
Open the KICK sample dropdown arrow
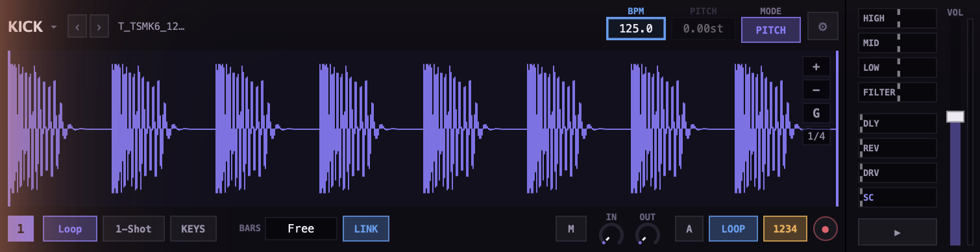point(54,27)
